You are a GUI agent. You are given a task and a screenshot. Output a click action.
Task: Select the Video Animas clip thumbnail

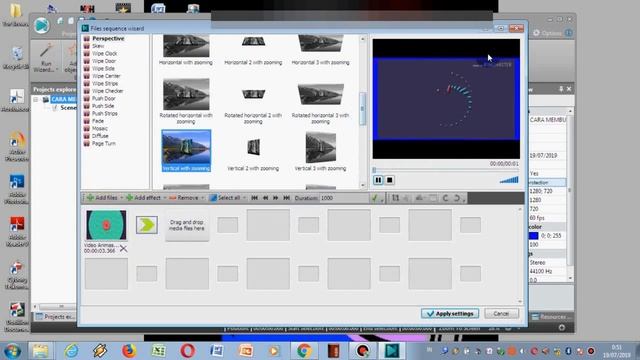click(106, 225)
